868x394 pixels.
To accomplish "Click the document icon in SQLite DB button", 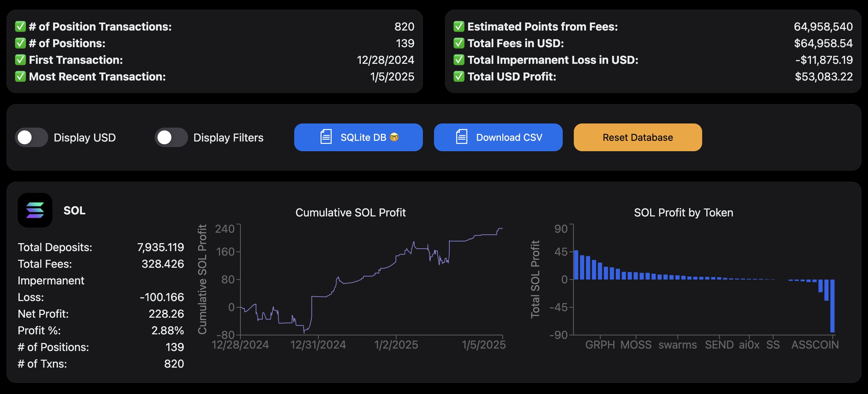I will pyautogui.click(x=326, y=137).
